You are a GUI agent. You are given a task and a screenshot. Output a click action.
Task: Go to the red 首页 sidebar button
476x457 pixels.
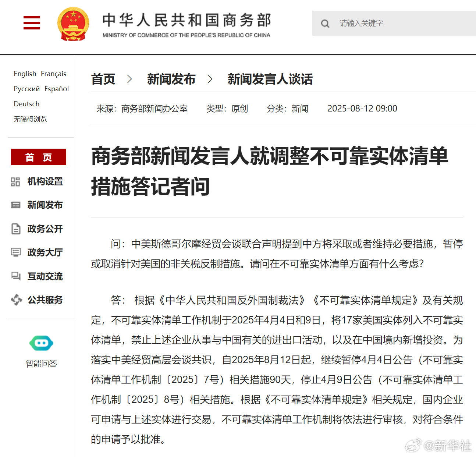(x=39, y=157)
